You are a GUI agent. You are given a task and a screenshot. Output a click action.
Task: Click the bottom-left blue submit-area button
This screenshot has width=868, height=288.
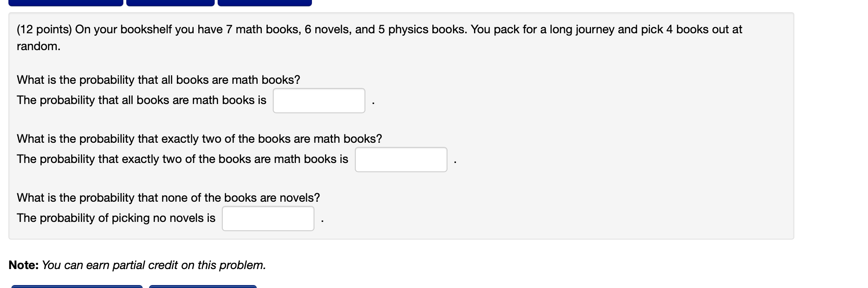[x=78, y=286]
